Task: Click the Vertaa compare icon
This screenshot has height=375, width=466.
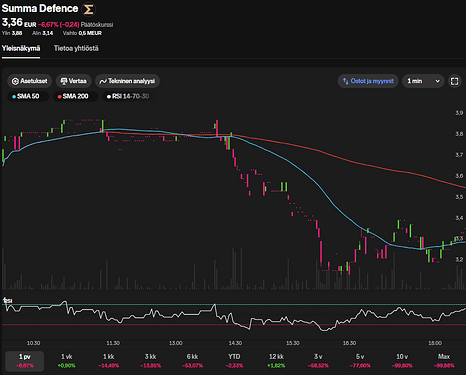Action: (64, 81)
